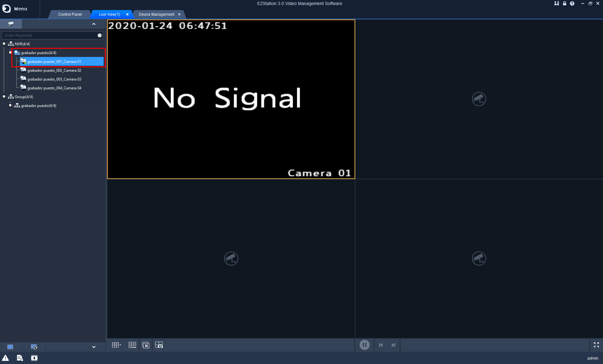
Task: Clear the keyword search field
Action: point(100,35)
